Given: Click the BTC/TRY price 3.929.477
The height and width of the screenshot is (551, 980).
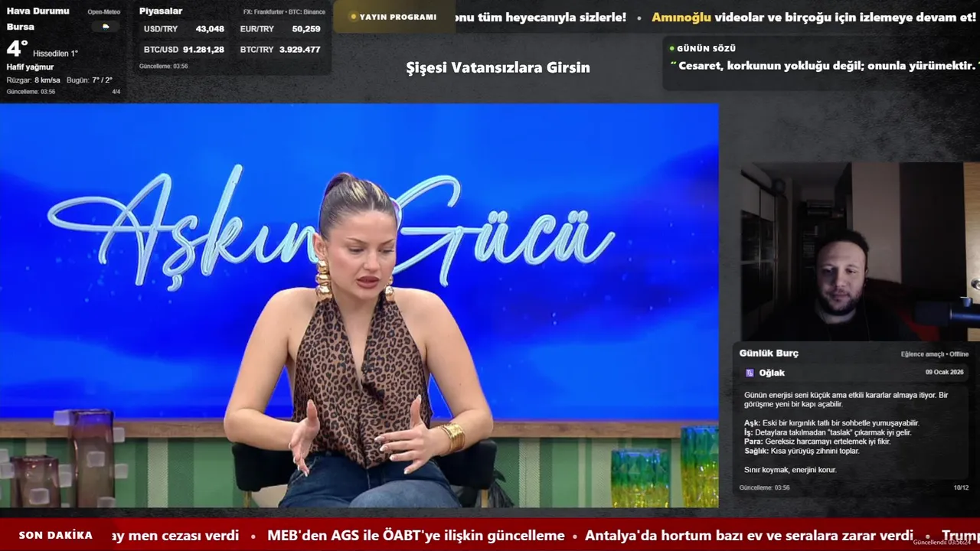Looking at the screenshot, I should [299, 49].
